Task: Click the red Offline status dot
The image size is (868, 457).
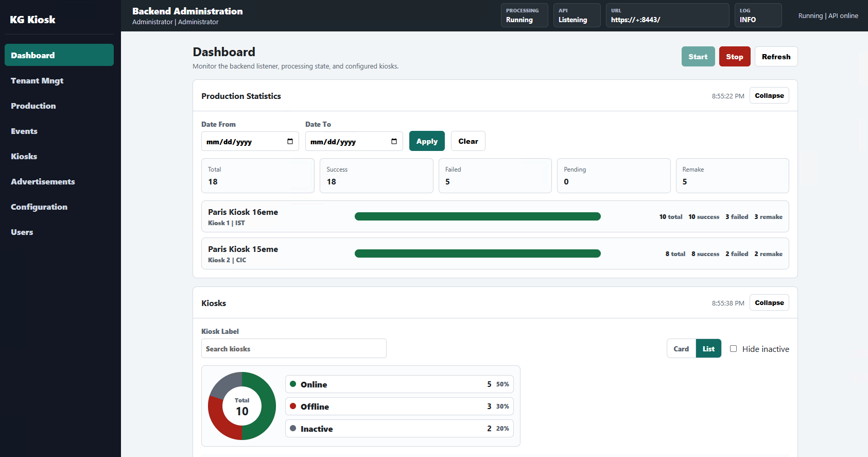Action: click(x=293, y=406)
